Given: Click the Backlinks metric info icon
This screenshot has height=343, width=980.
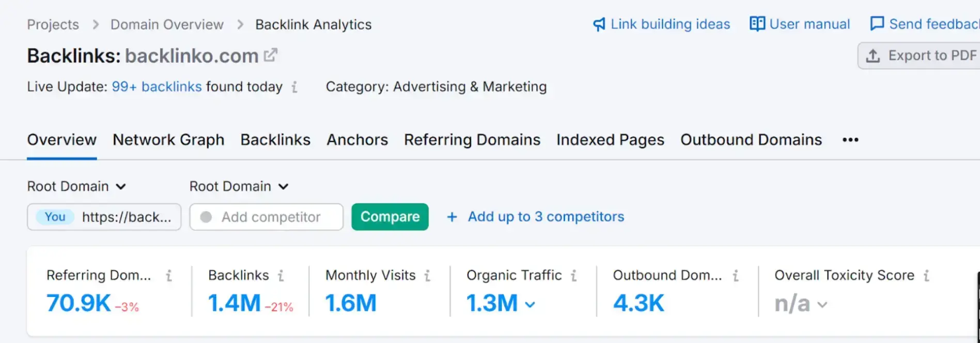Looking at the screenshot, I should click(282, 276).
